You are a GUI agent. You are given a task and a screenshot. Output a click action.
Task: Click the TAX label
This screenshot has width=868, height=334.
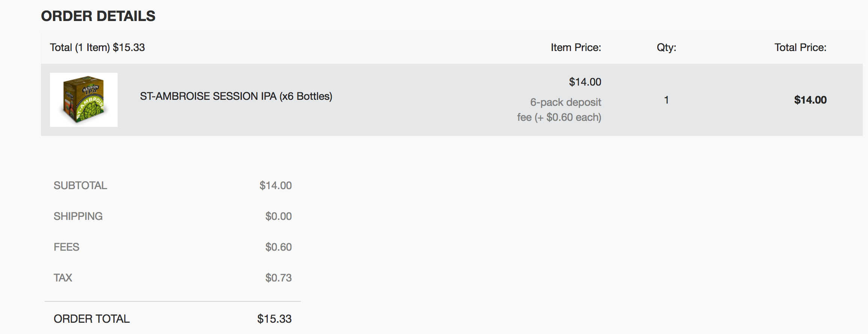[x=63, y=278]
